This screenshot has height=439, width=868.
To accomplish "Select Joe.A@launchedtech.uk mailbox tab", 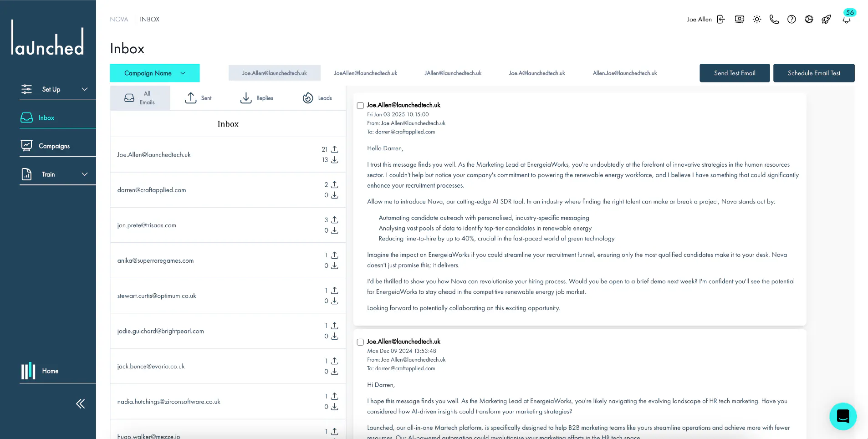I will tap(537, 73).
